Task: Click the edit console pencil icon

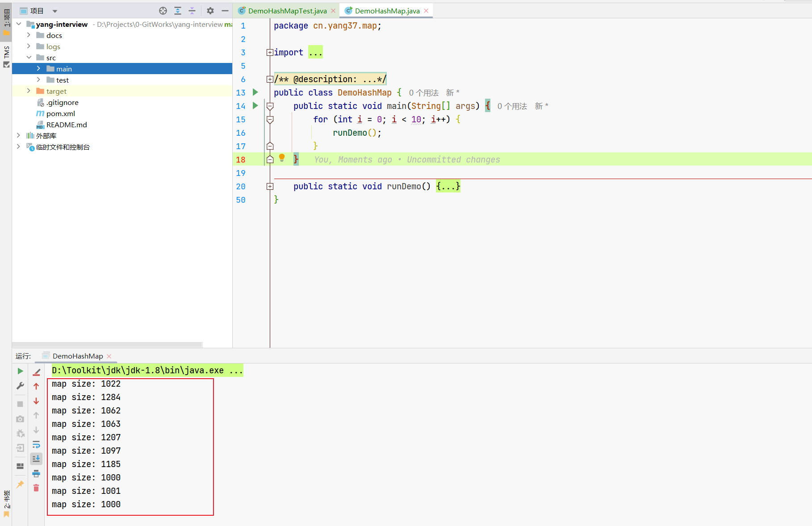Action: [37, 372]
